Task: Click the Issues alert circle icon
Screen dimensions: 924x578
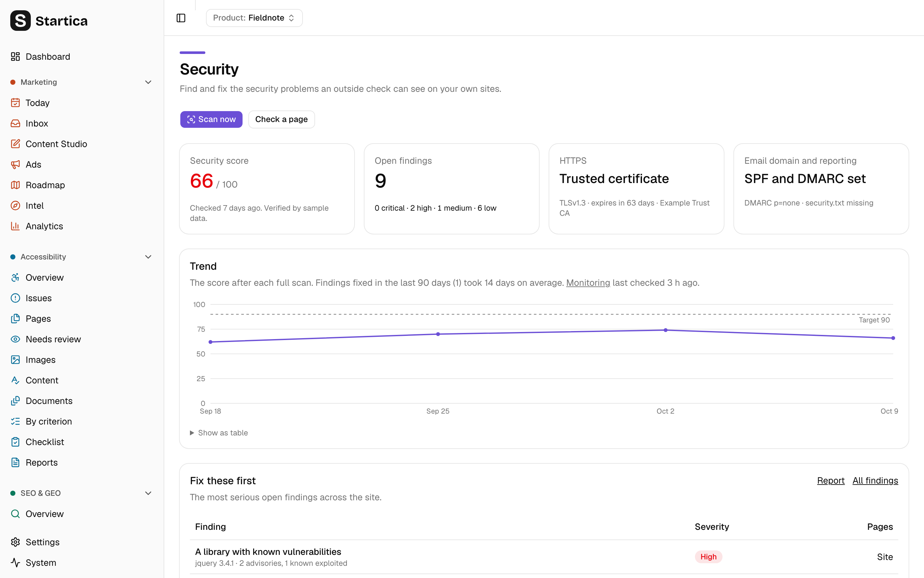Action: tap(15, 298)
